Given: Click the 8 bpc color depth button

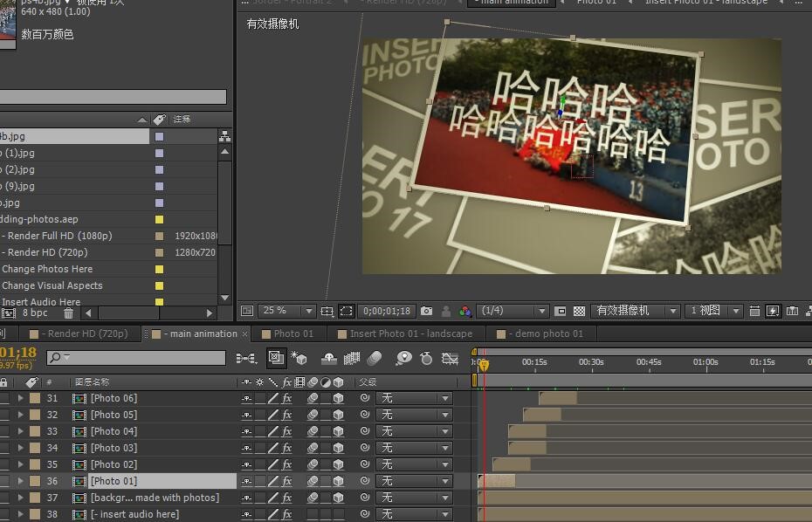Looking at the screenshot, I should coord(35,313).
